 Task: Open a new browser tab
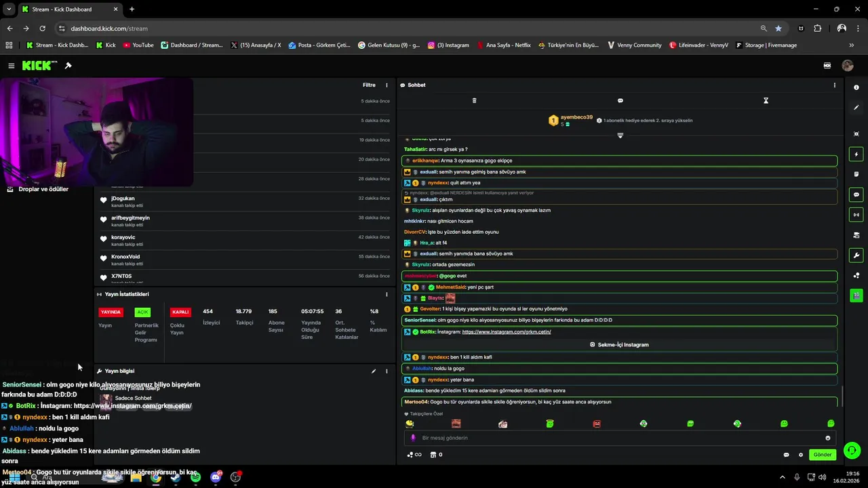coord(132,9)
